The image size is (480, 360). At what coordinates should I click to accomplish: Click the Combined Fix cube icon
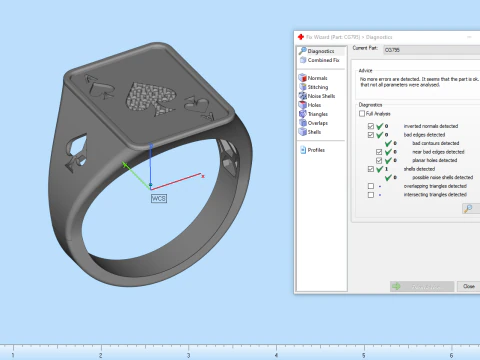[x=303, y=60]
